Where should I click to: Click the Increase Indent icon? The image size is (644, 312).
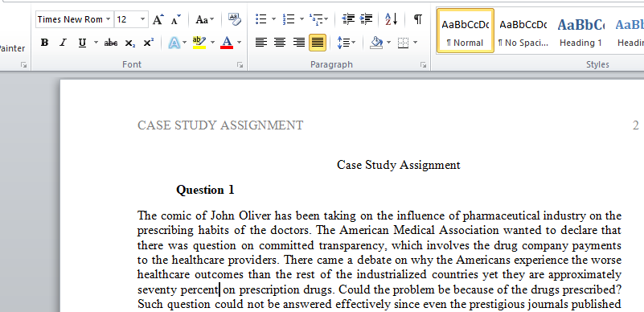tap(366, 19)
